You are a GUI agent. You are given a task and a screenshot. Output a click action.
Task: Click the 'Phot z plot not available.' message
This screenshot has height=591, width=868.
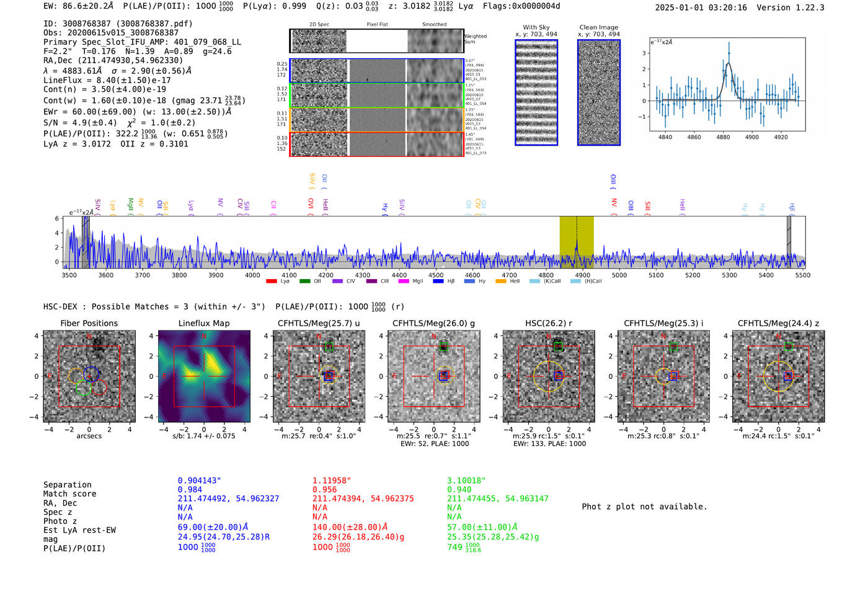[644, 507]
